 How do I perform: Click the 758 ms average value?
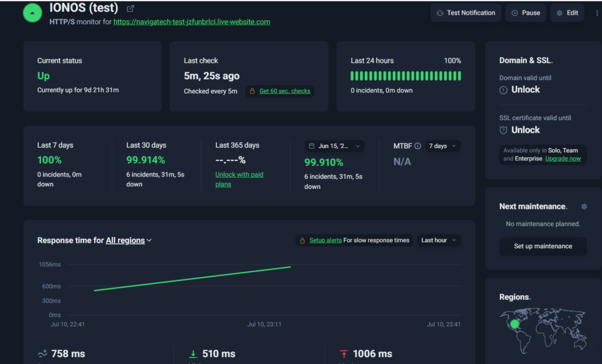click(x=68, y=353)
